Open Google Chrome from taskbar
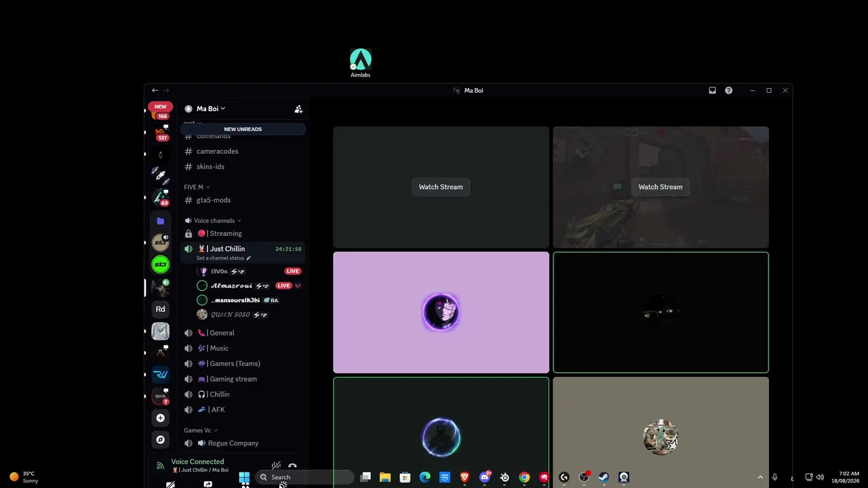Image resolution: width=868 pixels, height=488 pixels. coord(524,477)
